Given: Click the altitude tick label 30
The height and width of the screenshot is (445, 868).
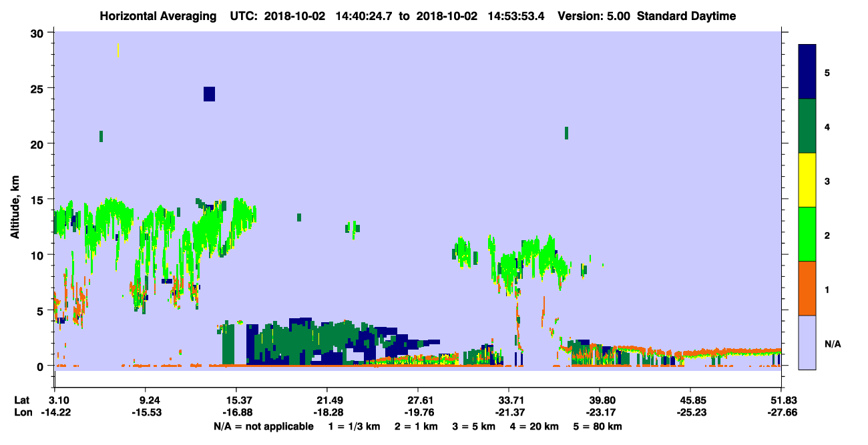Looking at the screenshot, I should point(39,33).
